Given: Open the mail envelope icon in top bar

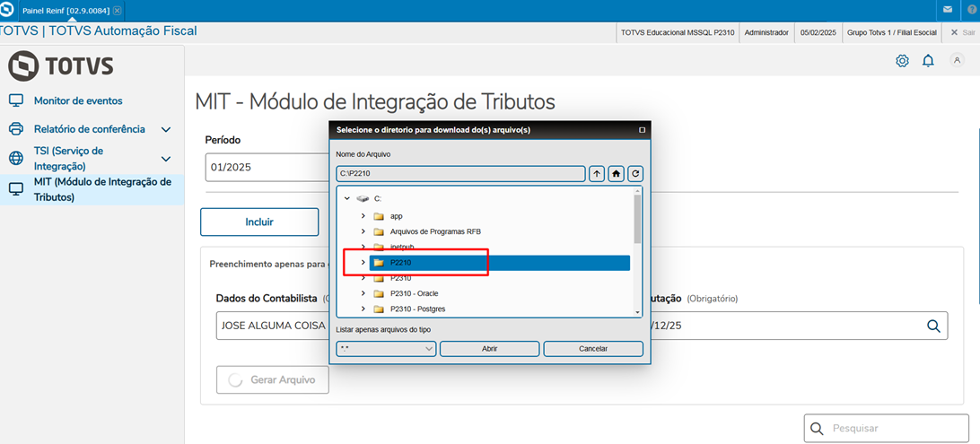Looking at the screenshot, I should (x=948, y=10).
